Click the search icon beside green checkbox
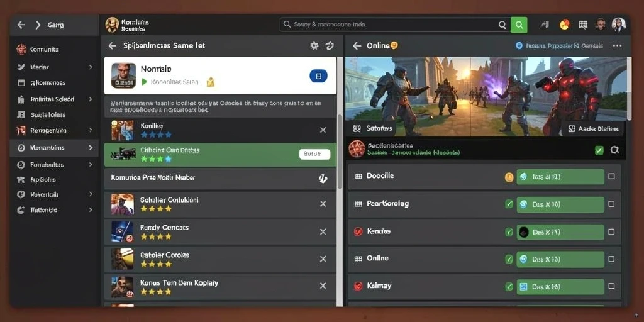The width and height of the screenshot is (644, 322). pos(614,150)
